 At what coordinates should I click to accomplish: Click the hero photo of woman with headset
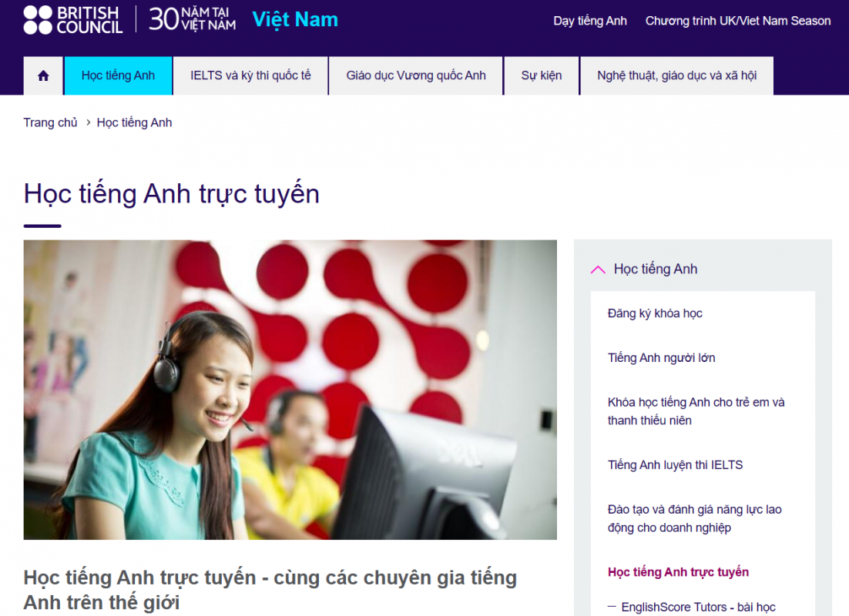290,390
